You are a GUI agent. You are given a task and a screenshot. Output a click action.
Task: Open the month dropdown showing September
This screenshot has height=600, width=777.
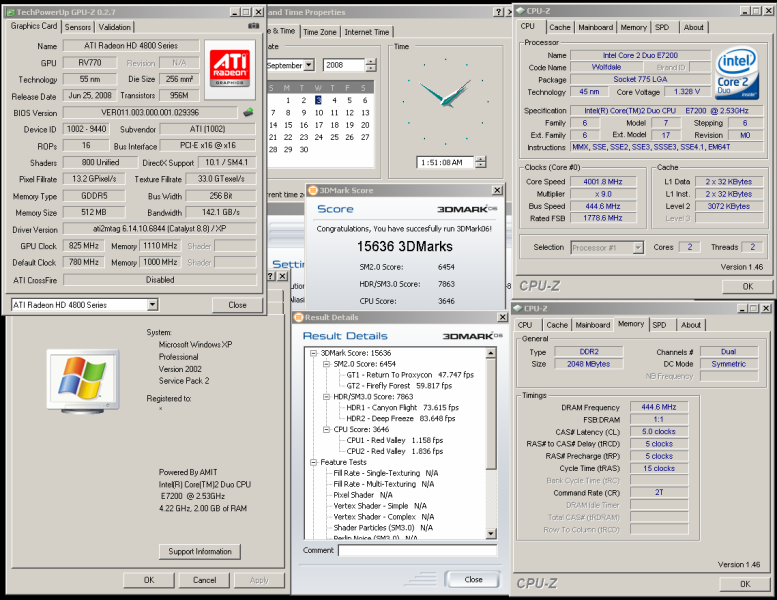(309, 65)
